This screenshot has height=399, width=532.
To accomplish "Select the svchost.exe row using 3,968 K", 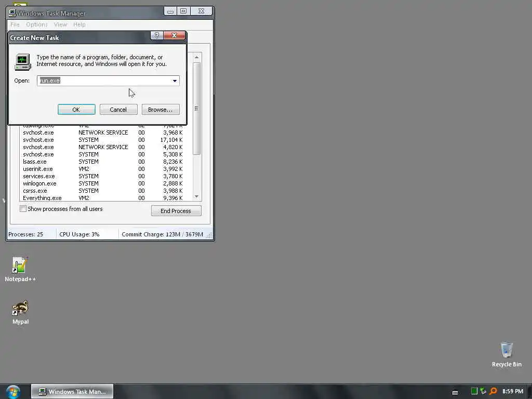I will pos(103,132).
